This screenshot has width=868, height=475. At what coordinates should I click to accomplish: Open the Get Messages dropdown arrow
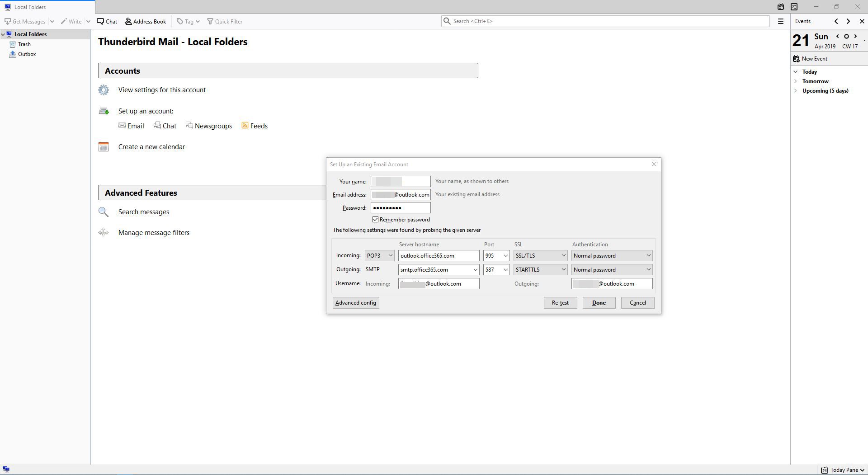point(52,21)
